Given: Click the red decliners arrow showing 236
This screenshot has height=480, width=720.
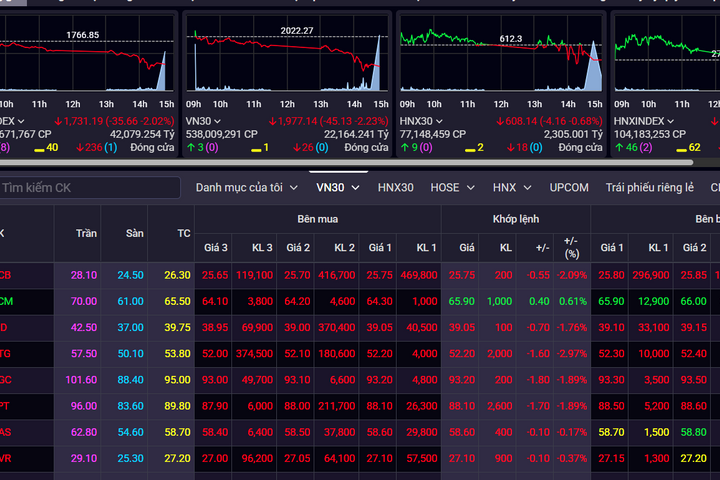Looking at the screenshot, I should (x=86, y=148).
